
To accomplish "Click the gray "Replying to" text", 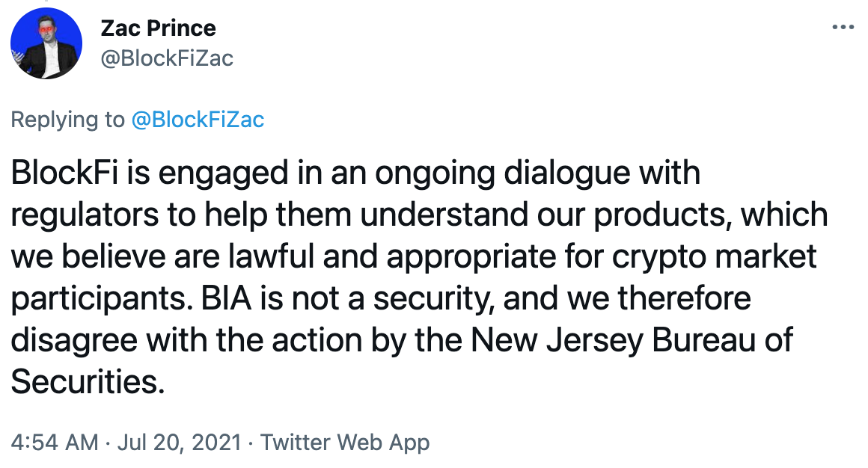I will (x=67, y=120).
